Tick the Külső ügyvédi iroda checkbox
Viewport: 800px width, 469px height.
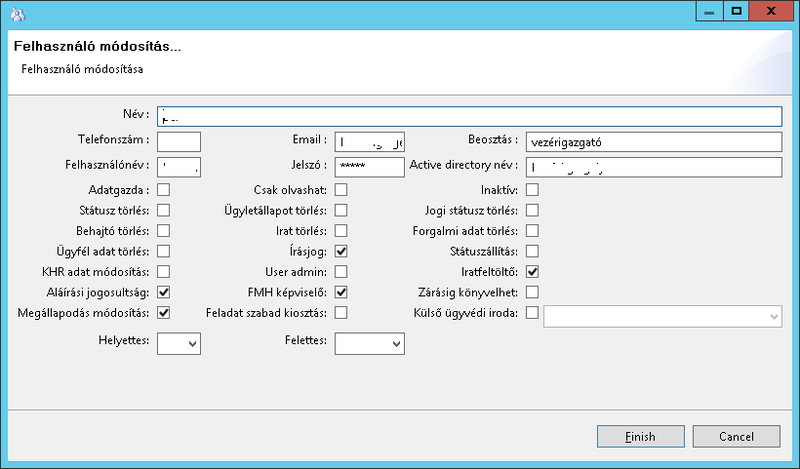click(x=533, y=312)
